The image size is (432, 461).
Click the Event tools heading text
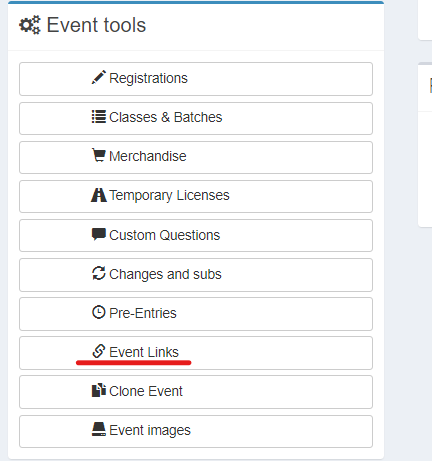pyautogui.click(x=96, y=25)
